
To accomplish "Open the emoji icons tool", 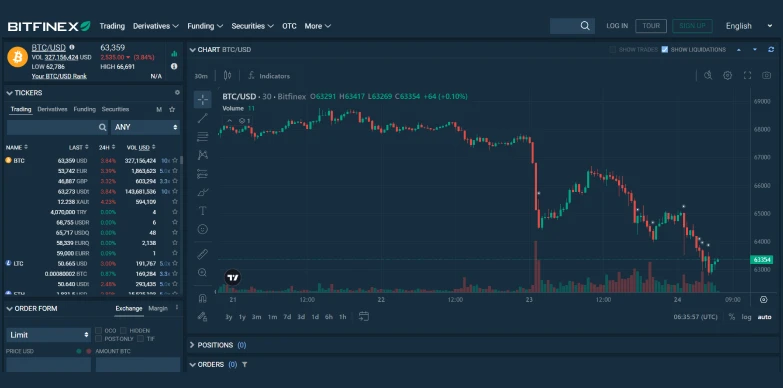I will coord(202,229).
